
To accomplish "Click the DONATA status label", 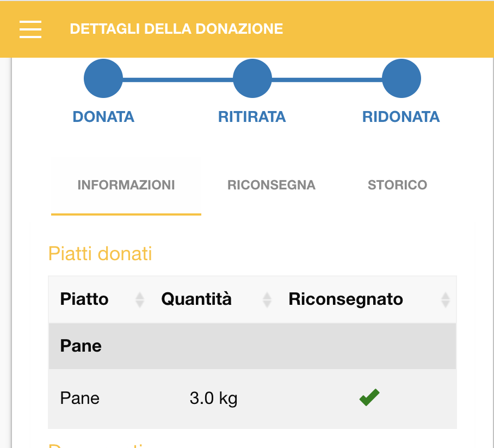I will click(103, 117).
